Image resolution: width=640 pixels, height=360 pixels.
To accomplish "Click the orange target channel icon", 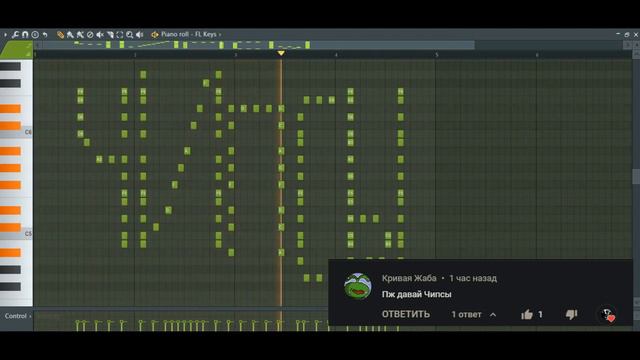I will coord(155,35).
